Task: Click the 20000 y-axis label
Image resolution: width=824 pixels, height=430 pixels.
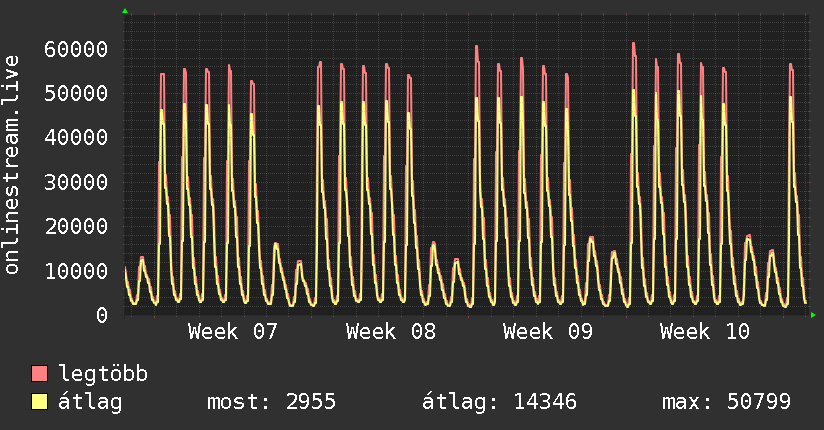Action: pos(76,227)
